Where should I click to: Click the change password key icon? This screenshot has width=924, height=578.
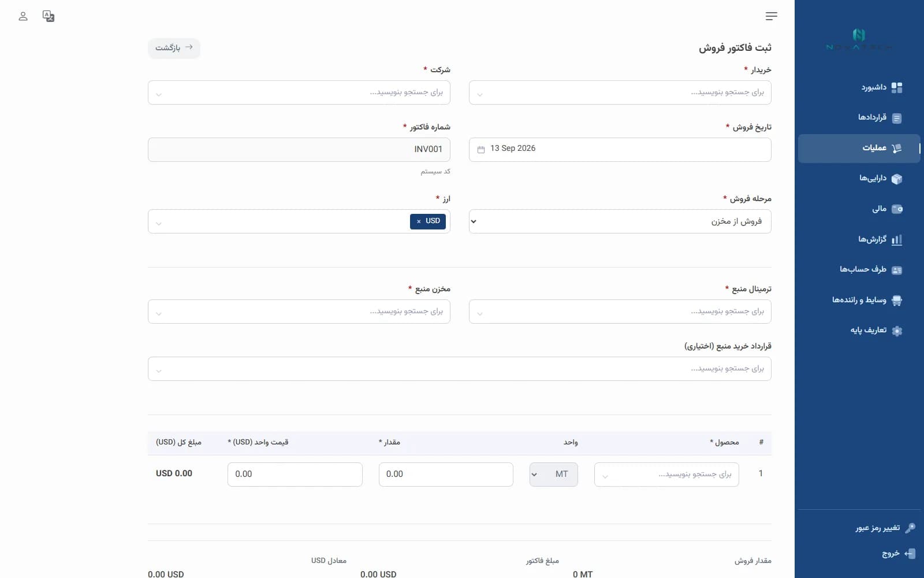point(910,528)
